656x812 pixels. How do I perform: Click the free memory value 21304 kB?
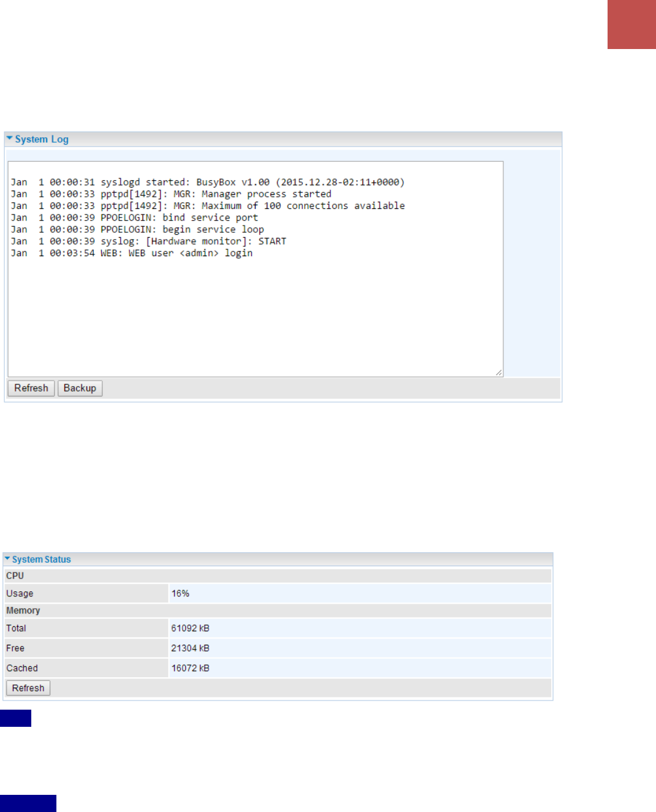[x=191, y=648]
